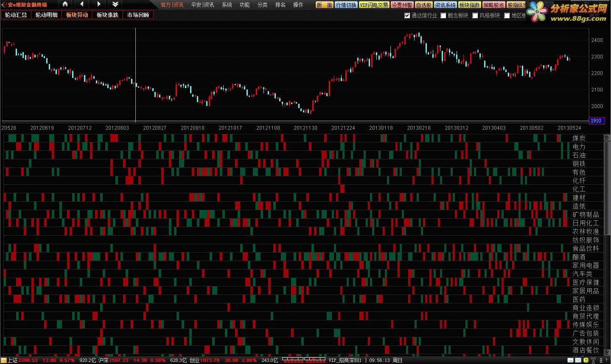Select the 商业连锁 sector row label
Screen dimensions: 611x364
click(x=586, y=308)
